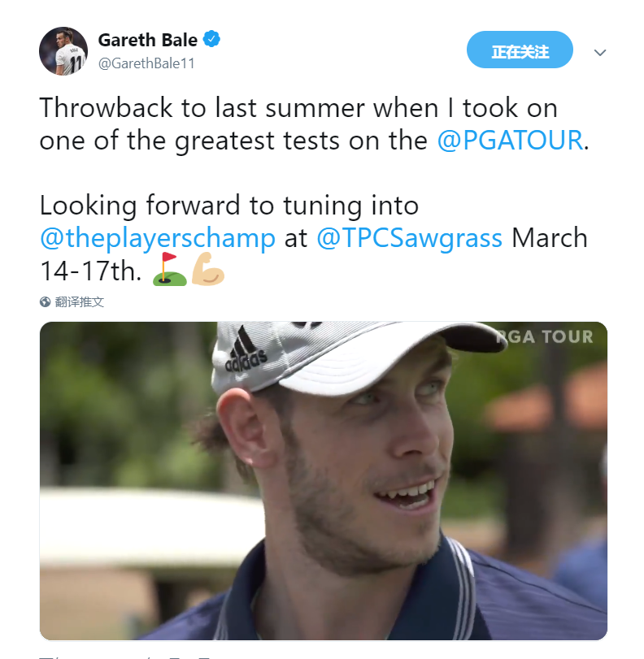Select the flexed biceps emoji
644x659 pixels.
coord(208,270)
